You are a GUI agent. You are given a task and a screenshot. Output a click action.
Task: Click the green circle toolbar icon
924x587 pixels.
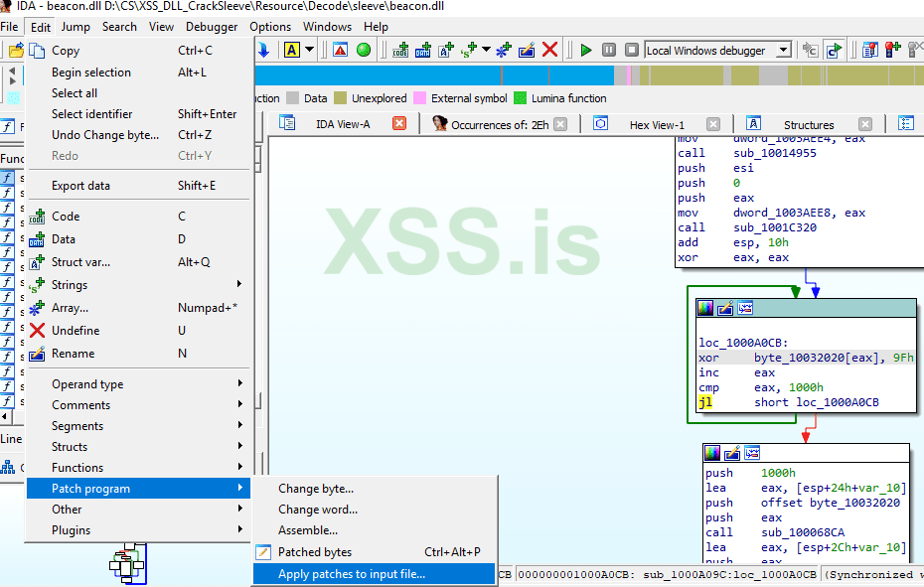364,50
